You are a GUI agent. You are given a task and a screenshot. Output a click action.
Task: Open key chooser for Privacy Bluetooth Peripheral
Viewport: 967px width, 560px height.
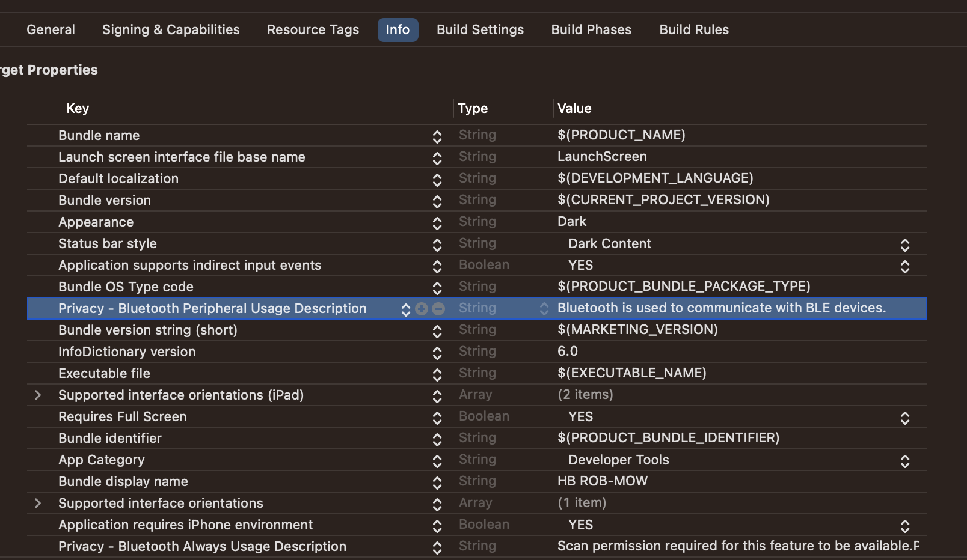(x=406, y=309)
